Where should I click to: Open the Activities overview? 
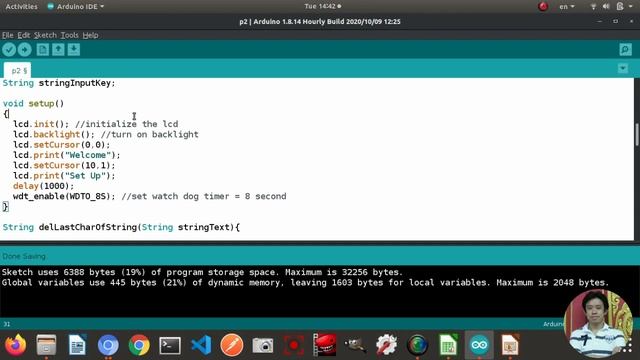pyautogui.click(x=21, y=7)
